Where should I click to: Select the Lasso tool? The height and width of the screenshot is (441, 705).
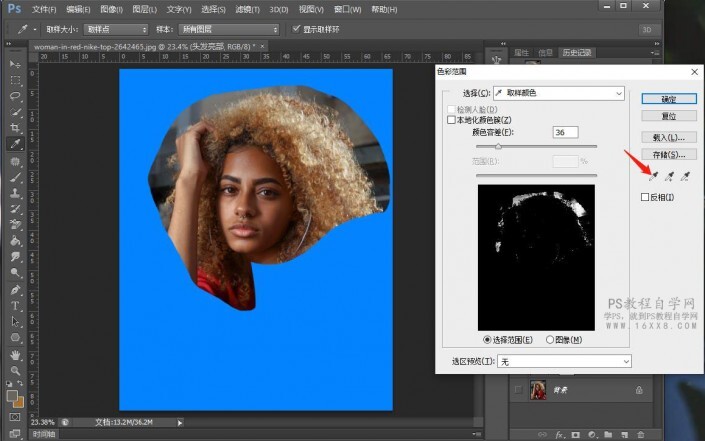pyautogui.click(x=16, y=95)
